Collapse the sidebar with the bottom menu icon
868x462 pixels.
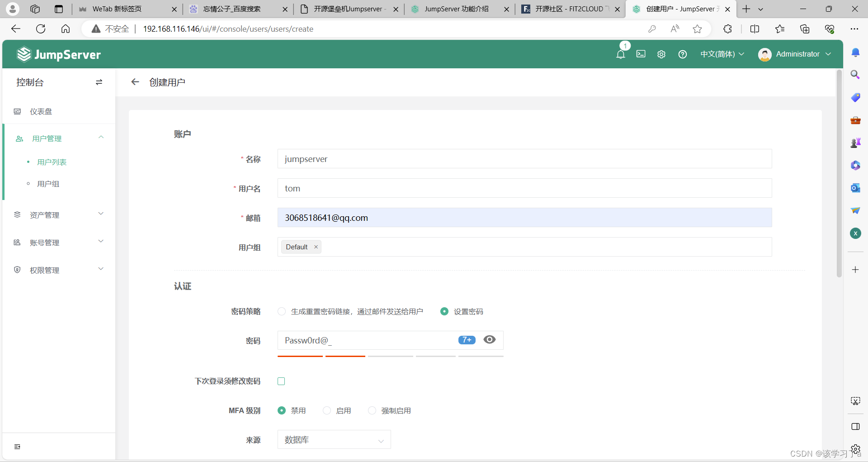pos(17,447)
